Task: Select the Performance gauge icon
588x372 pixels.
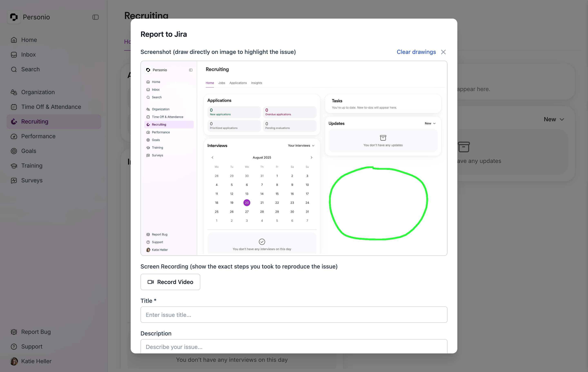Action: (x=14, y=136)
